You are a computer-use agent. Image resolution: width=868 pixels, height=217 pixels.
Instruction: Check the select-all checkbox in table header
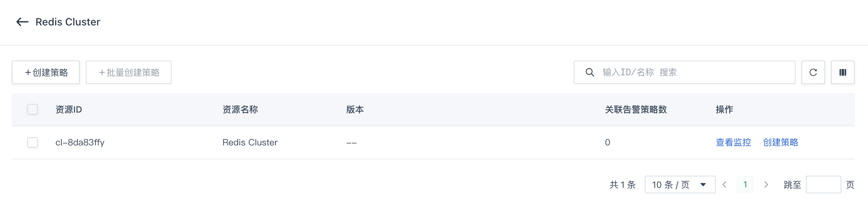(x=33, y=109)
